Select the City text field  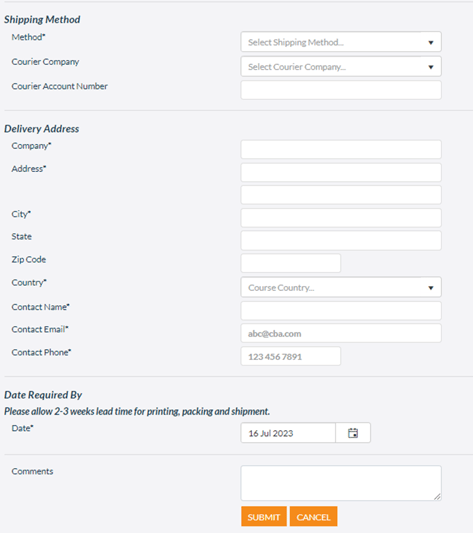341,218
